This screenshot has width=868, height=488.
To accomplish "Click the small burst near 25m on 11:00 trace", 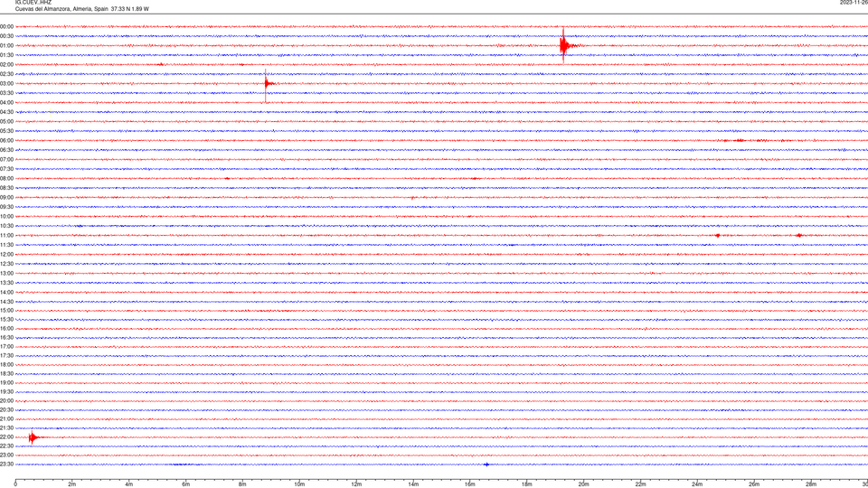I will (x=717, y=236).
